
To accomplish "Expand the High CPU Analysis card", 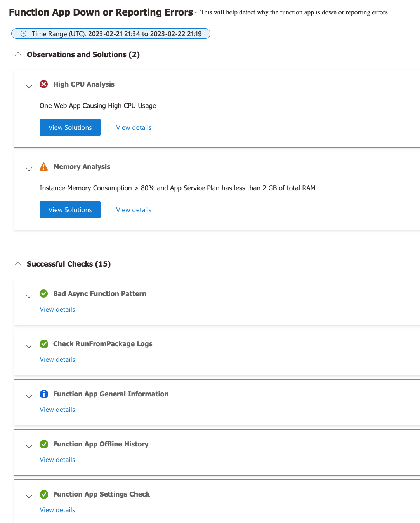I will pyautogui.click(x=29, y=86).
